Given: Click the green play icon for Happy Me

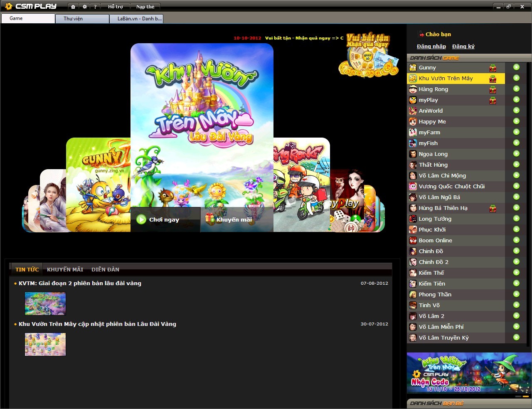Looking at the screenshot, I should pyautogui.click(x=516, y=121).
